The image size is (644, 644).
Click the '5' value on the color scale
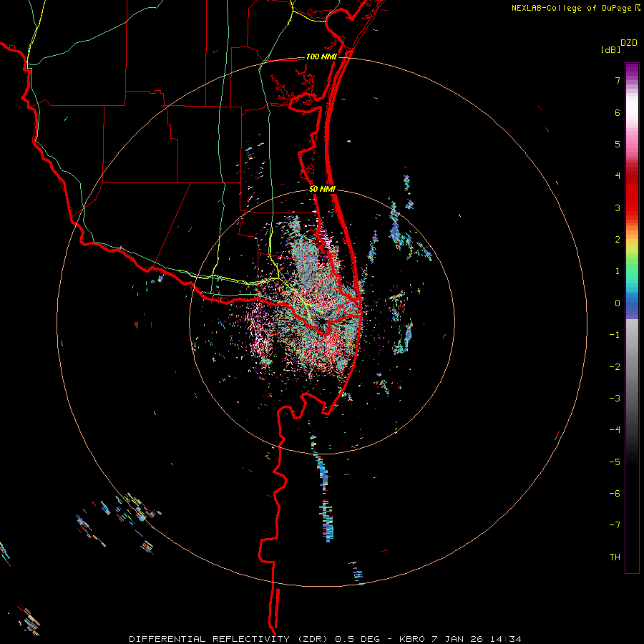(618, 144)
